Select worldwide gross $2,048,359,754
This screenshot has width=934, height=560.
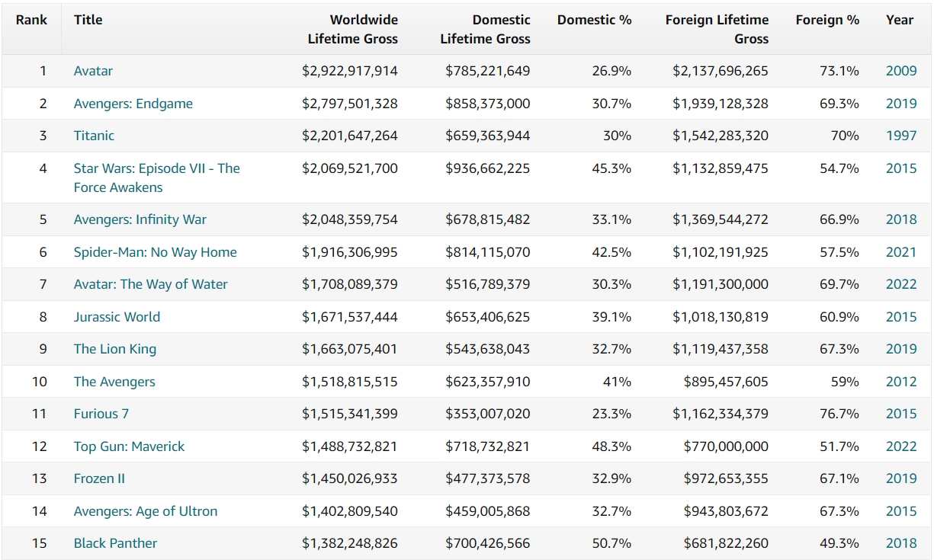[x=350, y=219]
